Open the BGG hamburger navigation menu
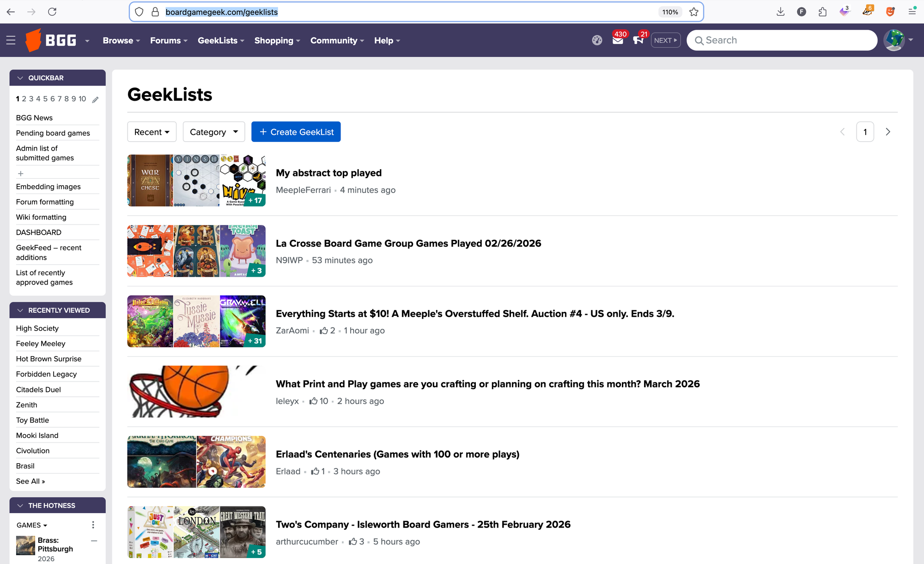This screenshot has height=564, width=924. (11, 40)
